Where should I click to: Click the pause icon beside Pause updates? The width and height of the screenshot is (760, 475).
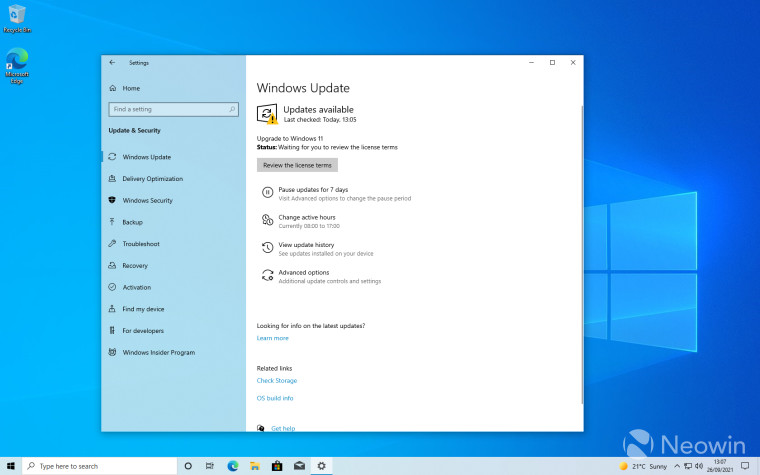[x=268, y=192]
